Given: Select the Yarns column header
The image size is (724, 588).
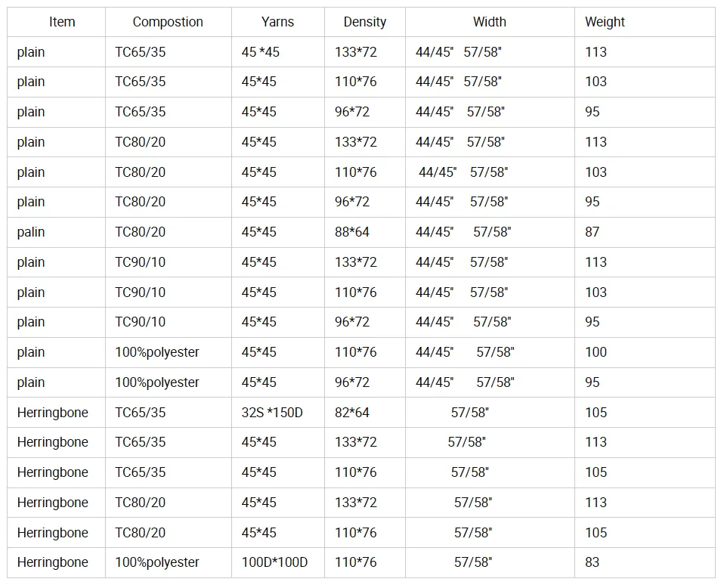Looking at the screenshot, I should pos(277,22).
